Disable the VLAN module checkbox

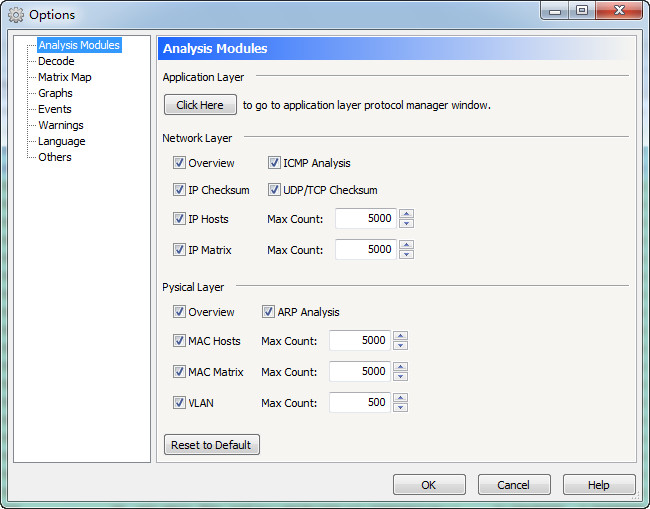pos(179,403)
